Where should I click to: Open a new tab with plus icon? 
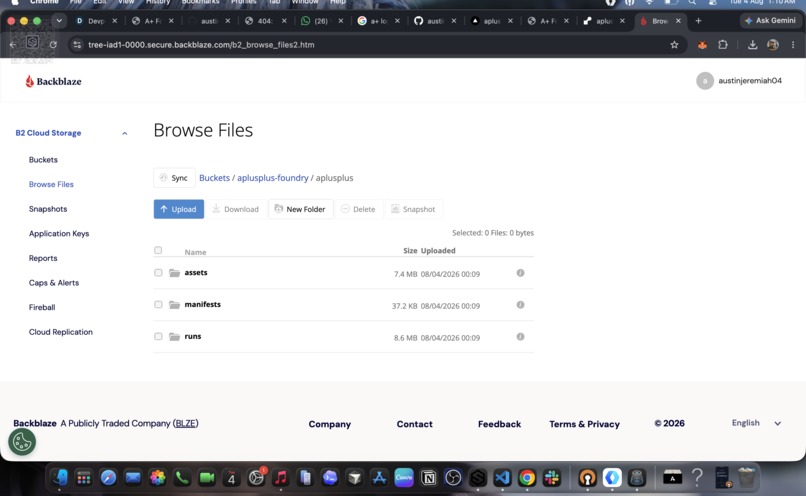pyautogui.click(x=698, y=21)
